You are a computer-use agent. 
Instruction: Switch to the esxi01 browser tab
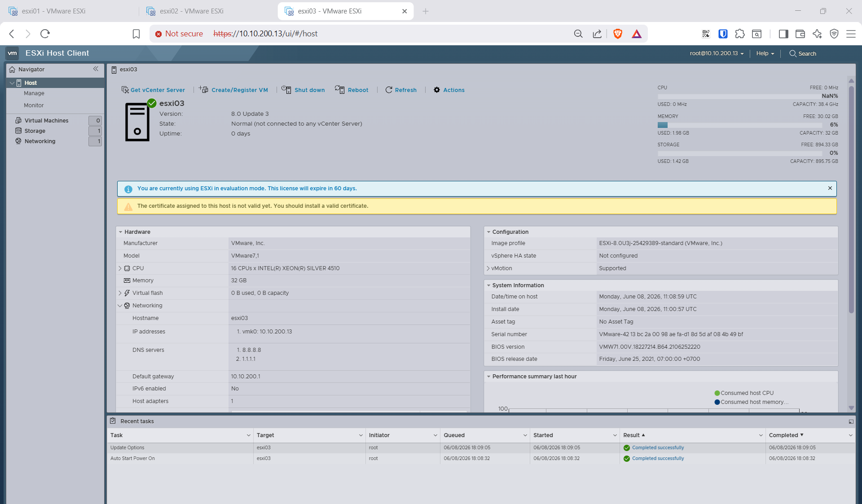tap(70, 11)
